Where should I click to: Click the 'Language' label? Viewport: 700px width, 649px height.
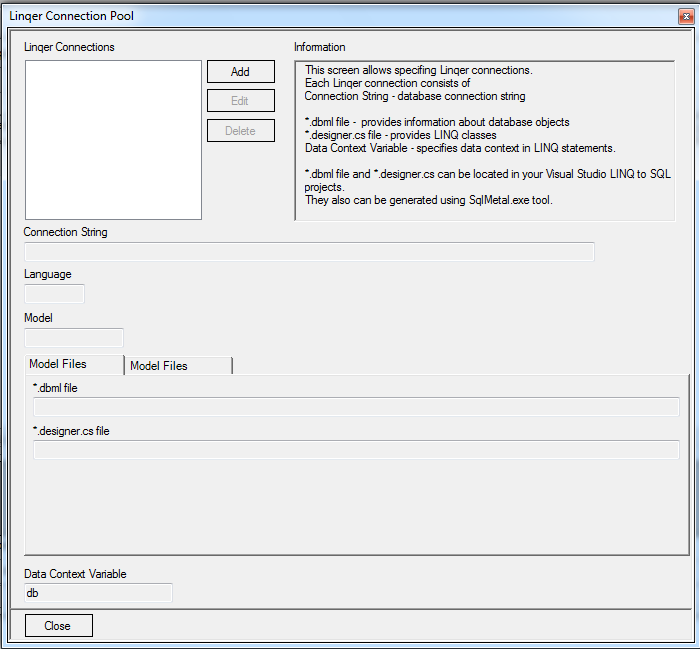[x=48, y=274]
